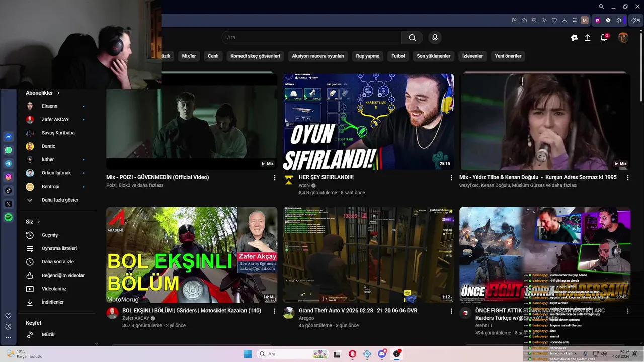The image size is (644, 362).
Task: Open the wtcN channel link
Action: (x=304, y=185)
